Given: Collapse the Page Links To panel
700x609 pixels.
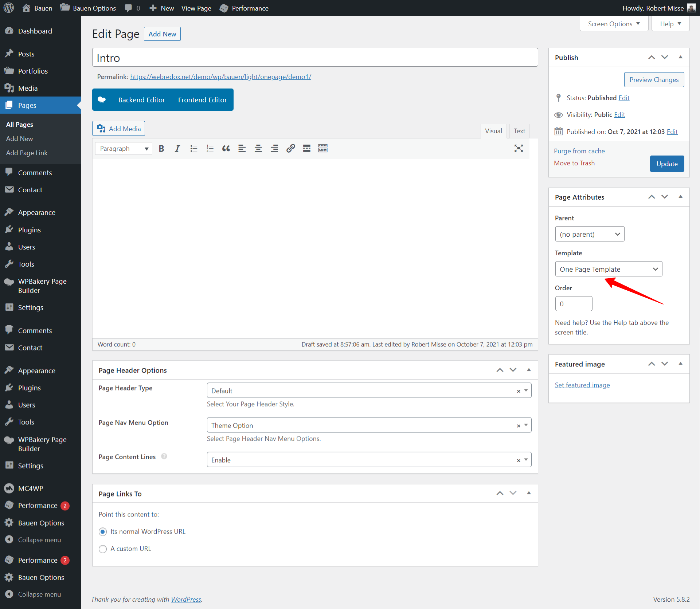Looking at the screenshot, I should tap(529, 493).
